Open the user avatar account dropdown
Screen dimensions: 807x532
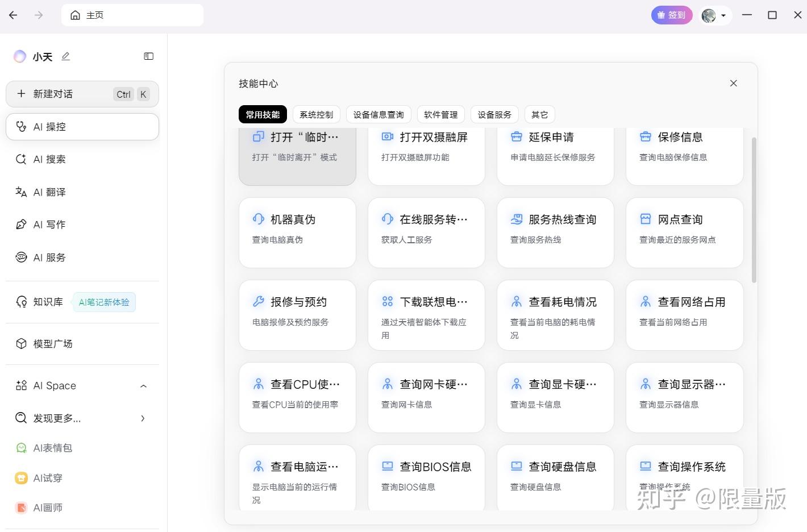714,15
